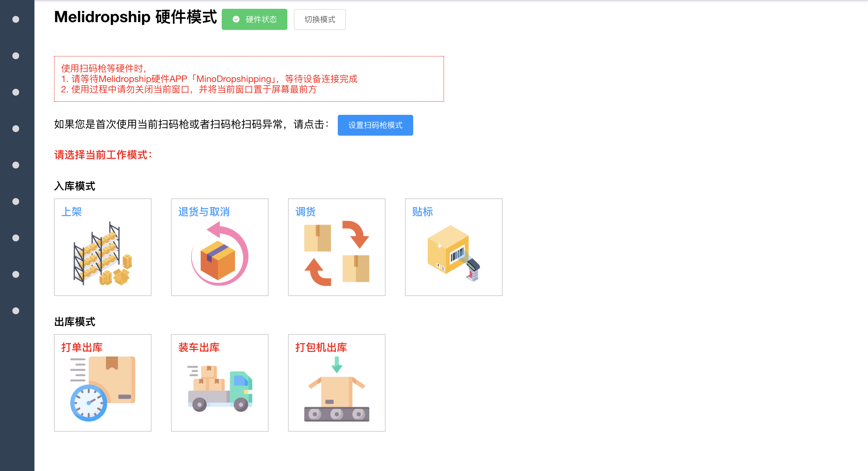Viewport: 868px width, 471px height.
Task: Click the warehouse shelf rack icon
Action: [x=103, y=253]
